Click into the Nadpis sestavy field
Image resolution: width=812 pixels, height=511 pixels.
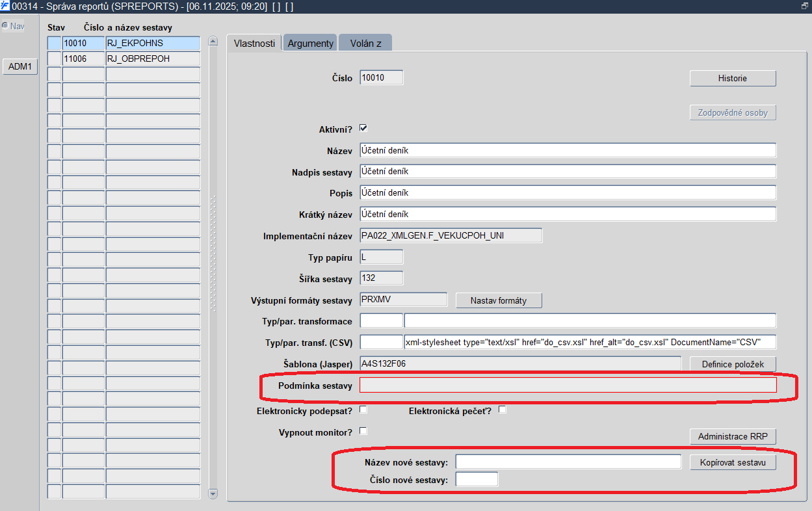click(x=568, y=172)
